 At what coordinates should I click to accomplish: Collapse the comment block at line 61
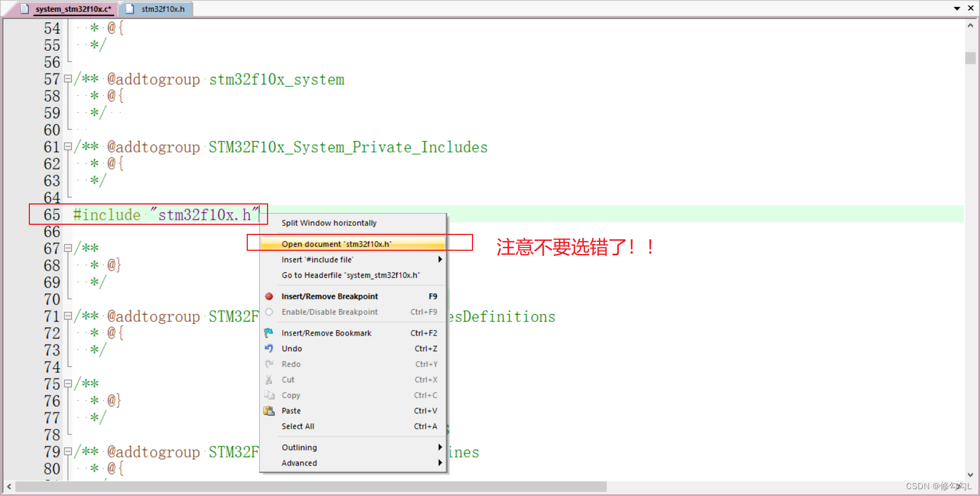point(68,147)
